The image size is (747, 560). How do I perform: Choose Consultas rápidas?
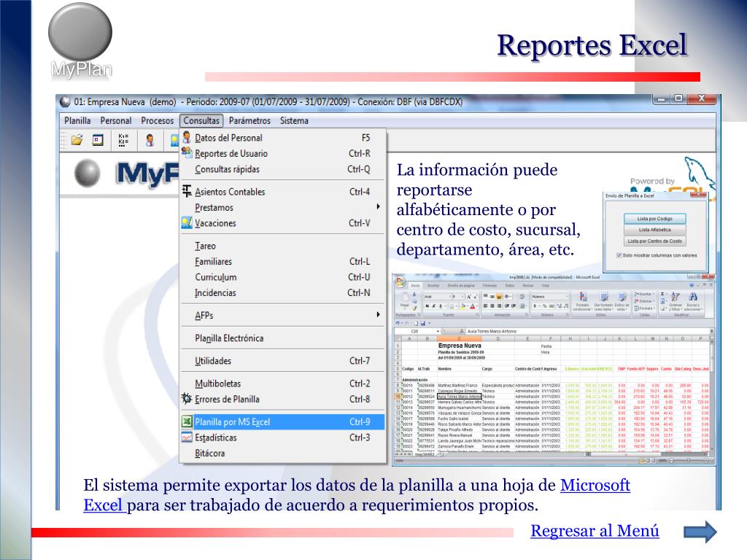click(x=282, y=169)
